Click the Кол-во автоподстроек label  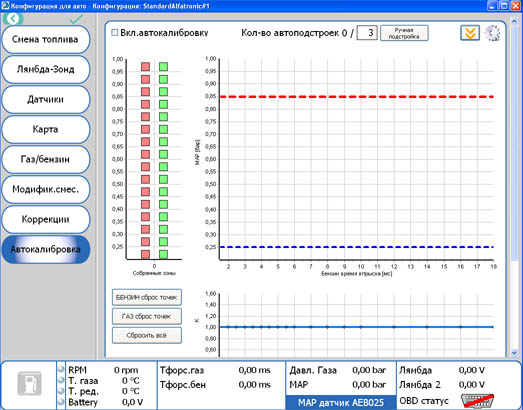pos(290,33)
